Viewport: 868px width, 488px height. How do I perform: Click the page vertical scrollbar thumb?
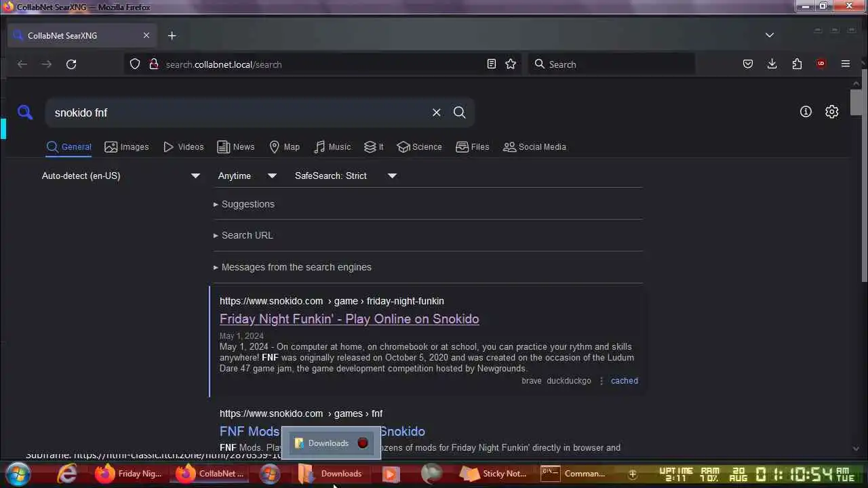(x=856, y=102)
